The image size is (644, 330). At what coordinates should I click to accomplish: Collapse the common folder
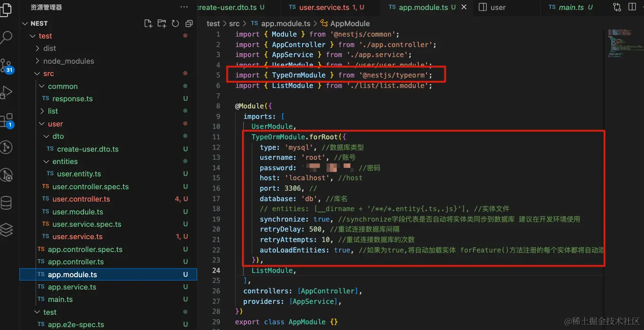pyautogui.click(x=42, y=86)
